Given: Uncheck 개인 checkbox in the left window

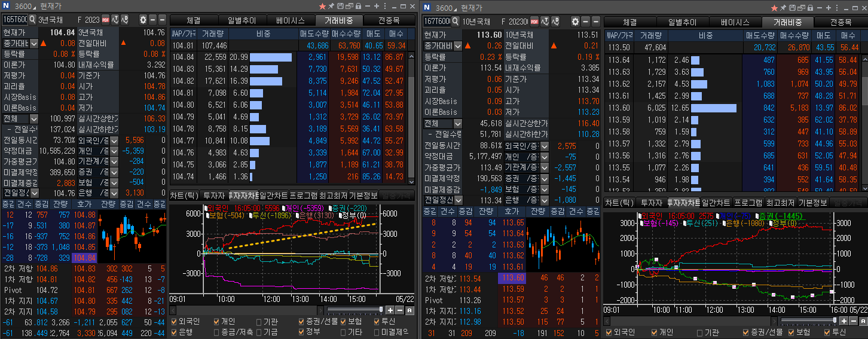Looking at the screenshot, I should click(x=217, y=321).
